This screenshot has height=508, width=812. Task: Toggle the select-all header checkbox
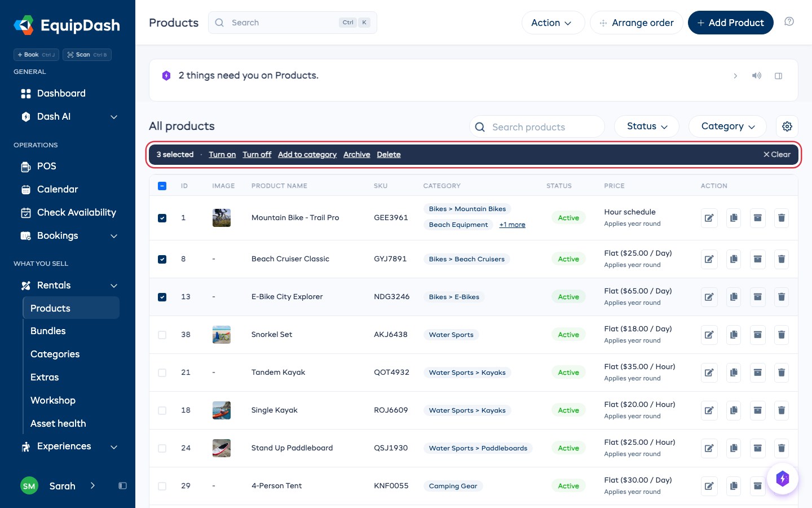point(162,186)
